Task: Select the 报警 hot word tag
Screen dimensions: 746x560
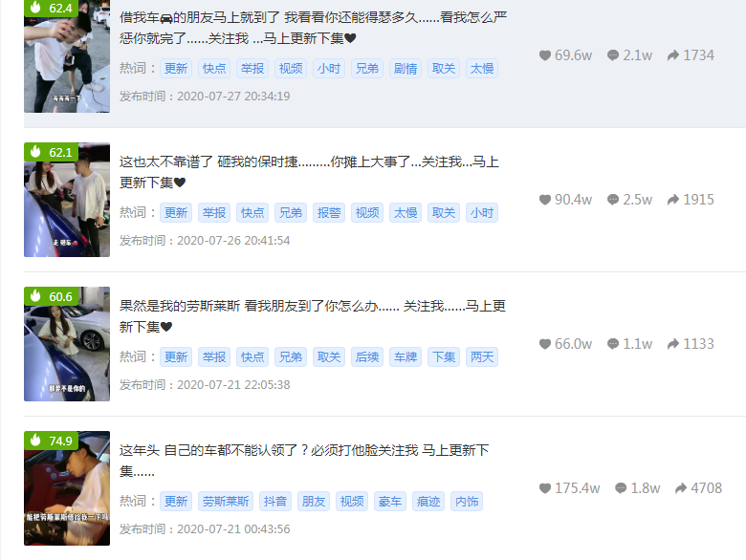Action: [329, 213]
